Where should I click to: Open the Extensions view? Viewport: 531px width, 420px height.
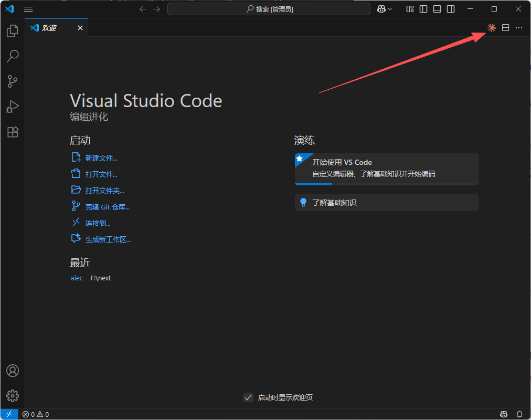click(13, 132)
